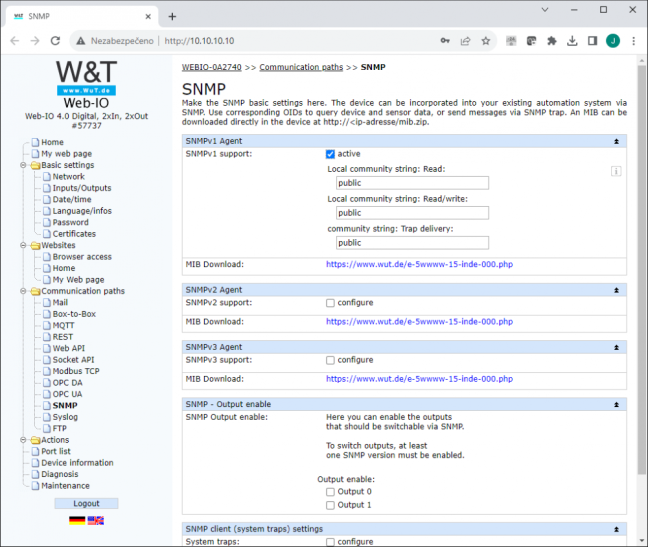The height and width of the screenshot is (547, 648).
Task: Open the Certificates page
Action: 74,234
